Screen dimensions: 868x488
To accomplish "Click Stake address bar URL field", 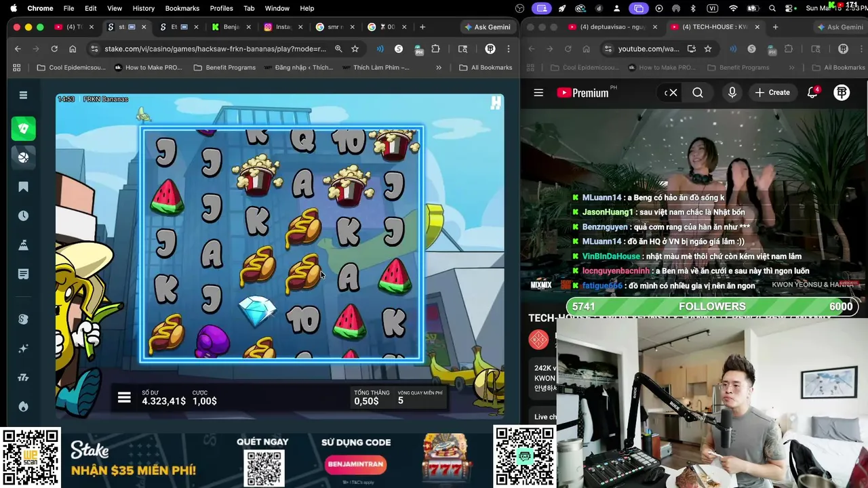I will 216,49.
